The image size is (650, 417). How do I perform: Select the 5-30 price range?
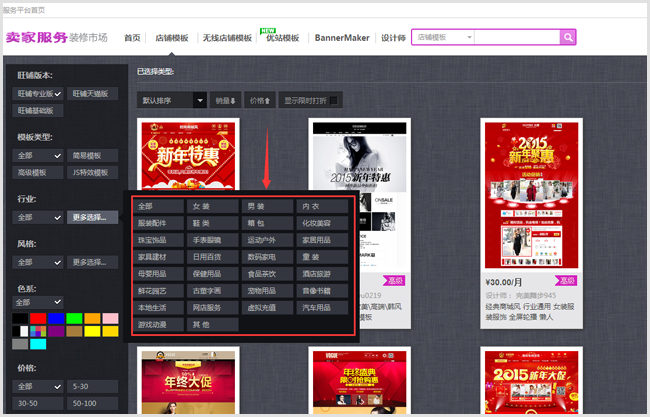(x=92, y=387)
